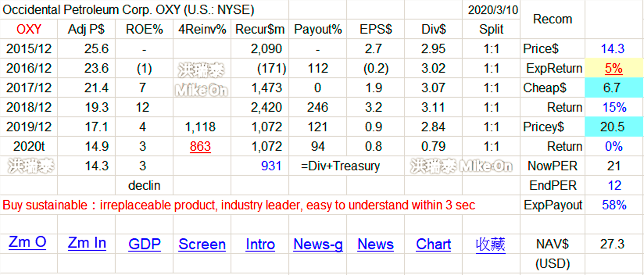Viewport: 644px width, 275px height.
Task: Open the GDP link
Action: click(145, 244)
